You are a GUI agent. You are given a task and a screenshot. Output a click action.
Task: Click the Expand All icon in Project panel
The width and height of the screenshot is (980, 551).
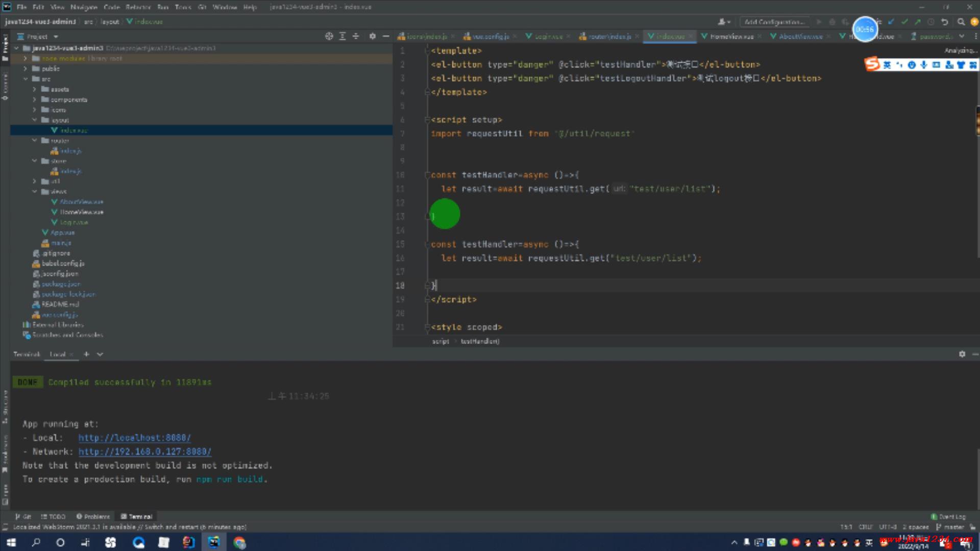[342, 36]
